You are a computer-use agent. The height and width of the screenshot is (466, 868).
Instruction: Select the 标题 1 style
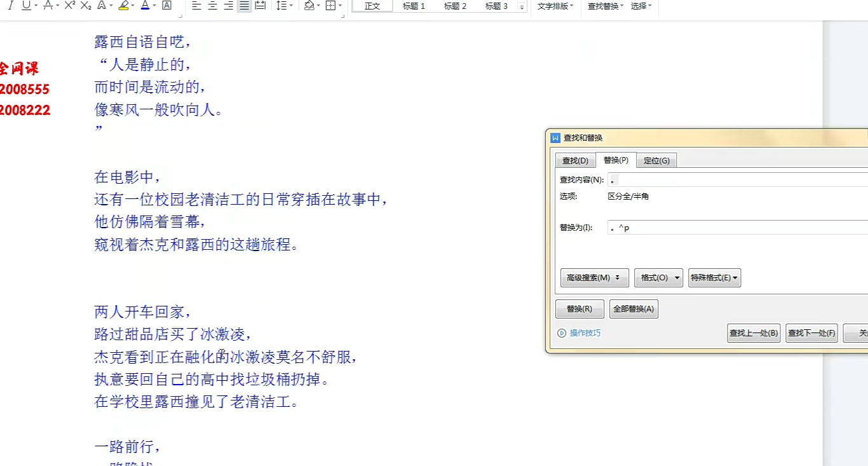414,6
